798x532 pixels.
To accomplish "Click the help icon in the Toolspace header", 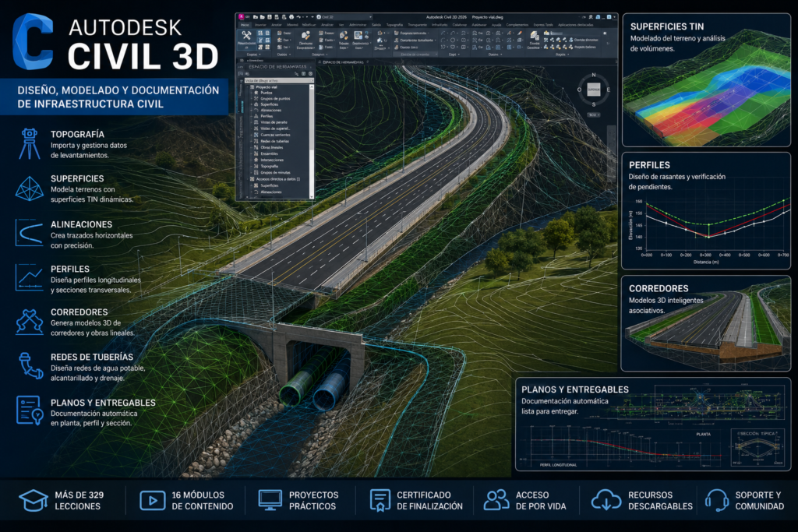I will click(310, 74).
